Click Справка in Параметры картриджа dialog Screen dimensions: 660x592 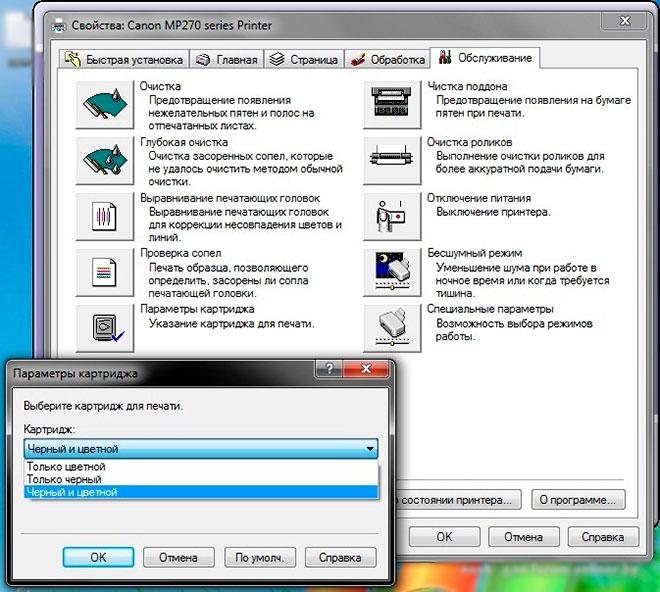coord(340,557)
